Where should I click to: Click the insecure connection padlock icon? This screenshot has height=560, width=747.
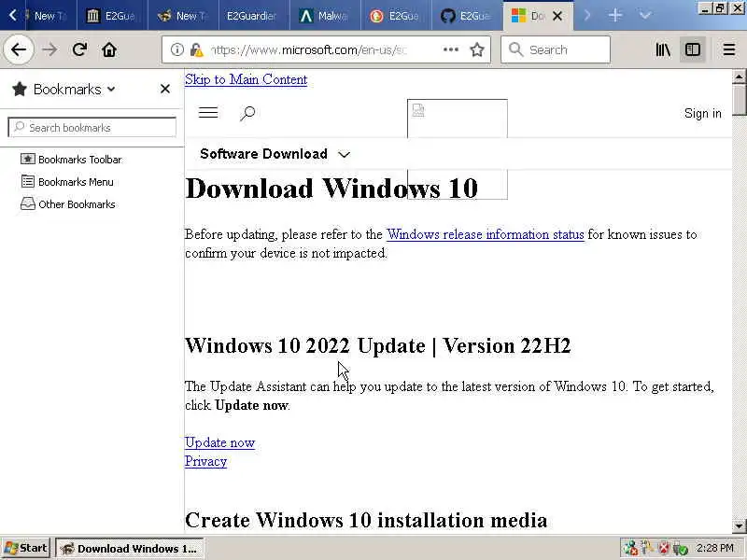coord(196,49)
